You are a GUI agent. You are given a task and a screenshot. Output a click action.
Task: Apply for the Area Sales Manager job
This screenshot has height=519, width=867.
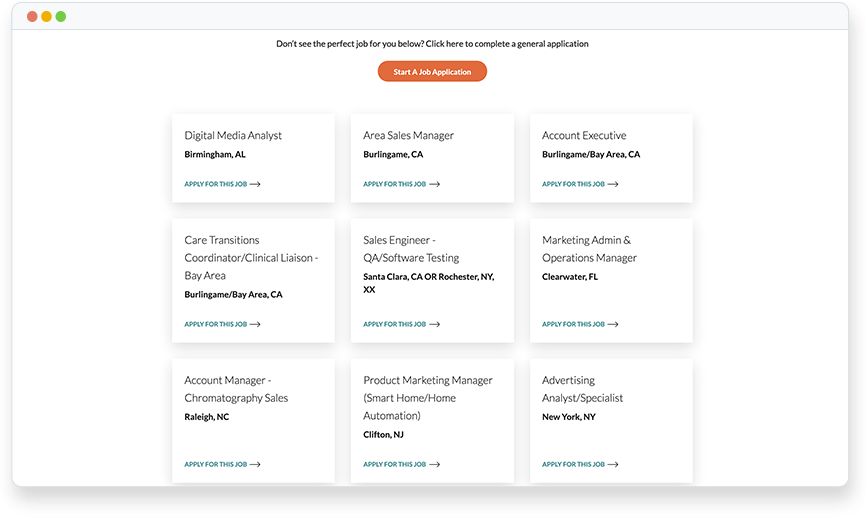coord(401,184)
